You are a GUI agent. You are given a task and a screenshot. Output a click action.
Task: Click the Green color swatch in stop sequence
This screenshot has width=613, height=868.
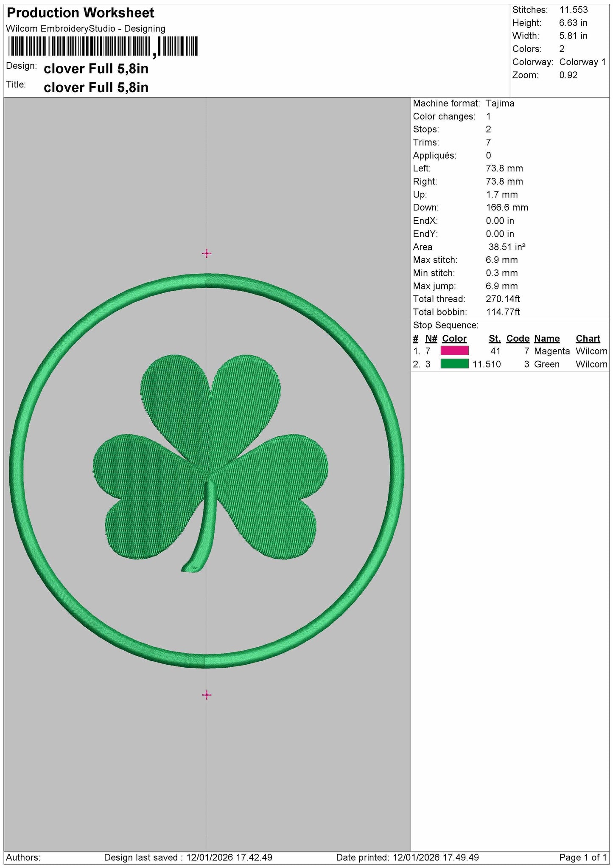(454, 364)
